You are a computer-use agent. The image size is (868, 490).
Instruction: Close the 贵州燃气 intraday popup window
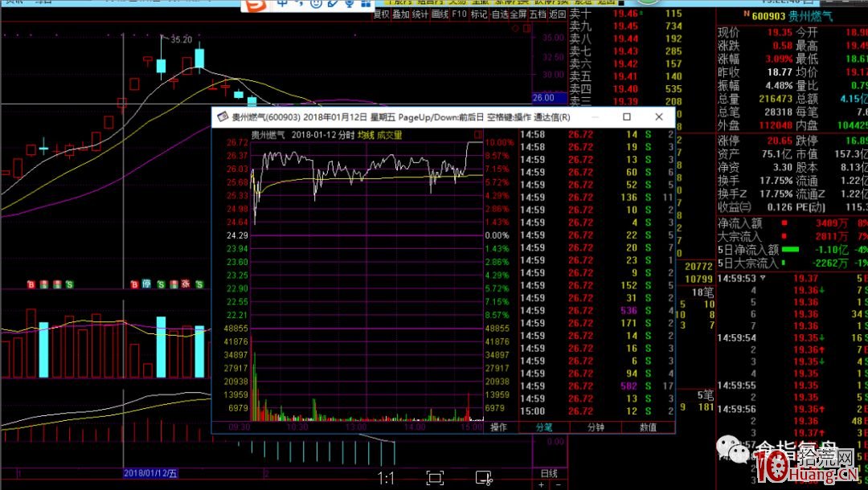pos(659,116)
